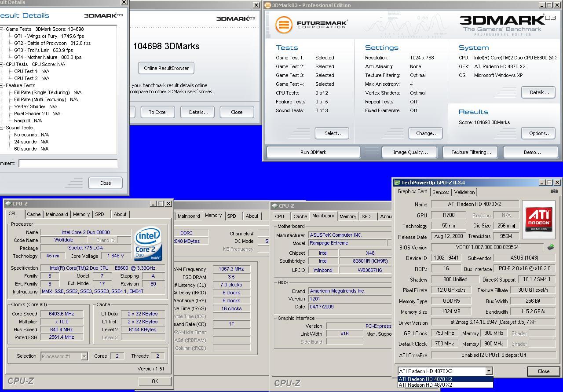Click the Run 3DMark button
This screenshot has width=563, height=392.
(313, 152)
